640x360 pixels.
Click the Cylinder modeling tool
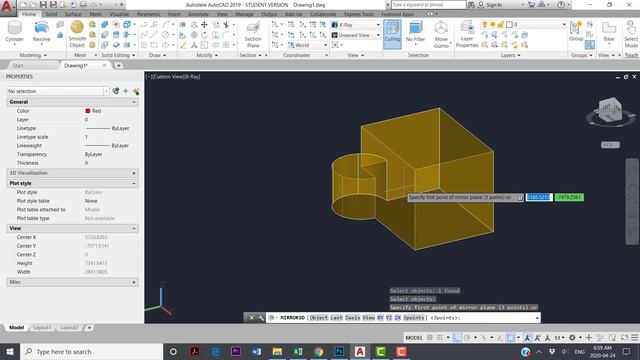(14, 32)
